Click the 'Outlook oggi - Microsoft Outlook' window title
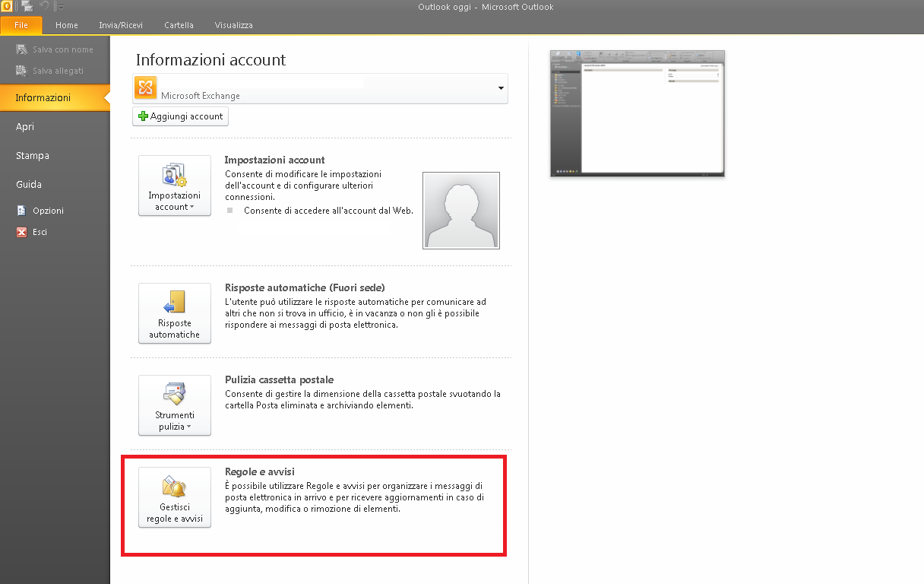The width and height of the screenshot is (924, 584). [x=486, y=8]
